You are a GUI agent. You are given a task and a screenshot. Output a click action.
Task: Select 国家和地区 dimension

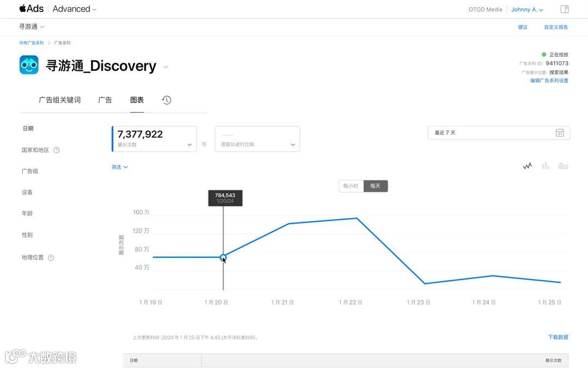click(x=35, y=150)
